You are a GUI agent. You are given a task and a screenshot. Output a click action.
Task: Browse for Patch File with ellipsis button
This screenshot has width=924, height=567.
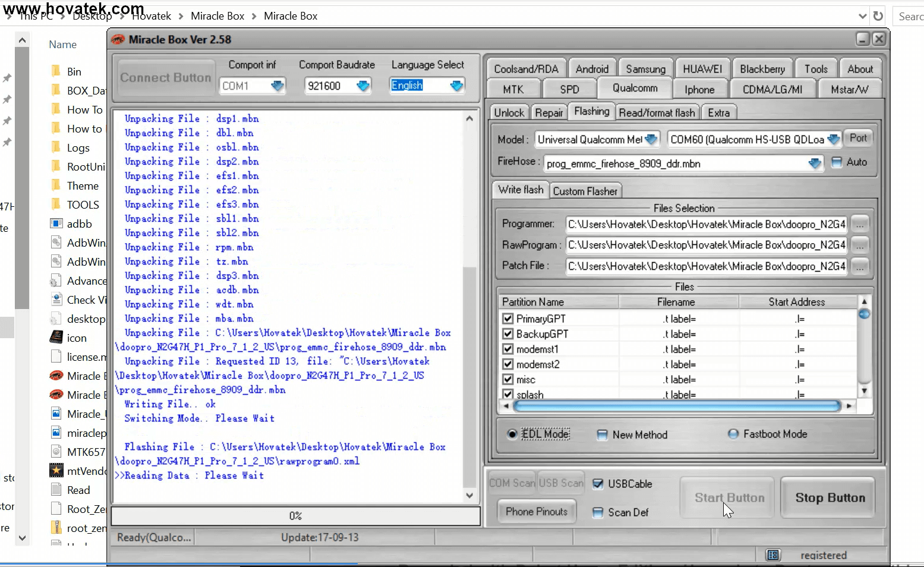click(x=860, y=266)
